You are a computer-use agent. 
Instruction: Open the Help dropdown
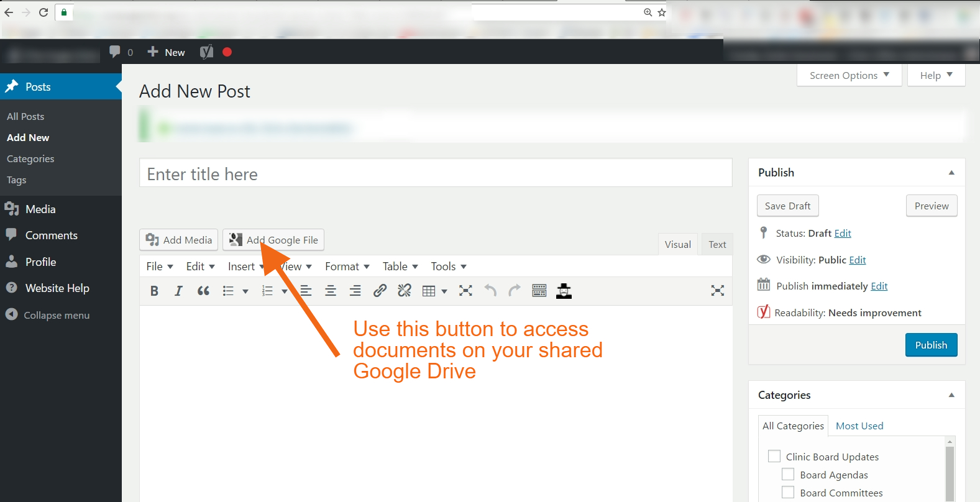tap(936, 75)
